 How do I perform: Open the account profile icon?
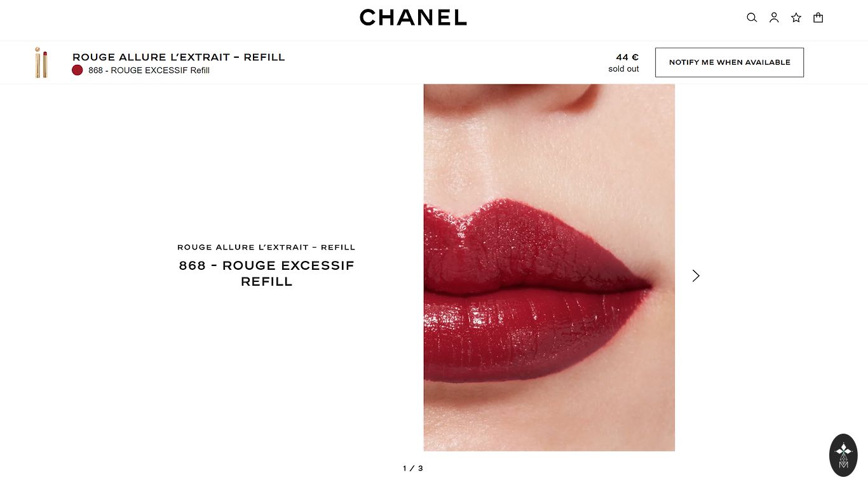774,18
